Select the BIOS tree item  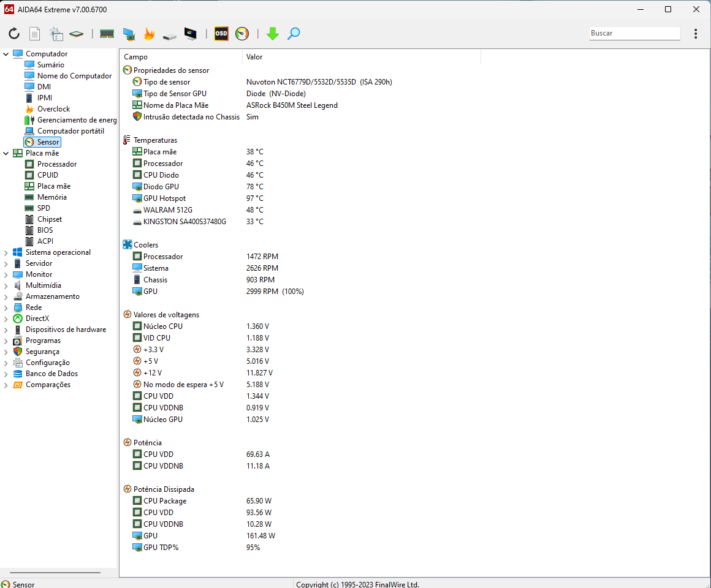[45, 230]
